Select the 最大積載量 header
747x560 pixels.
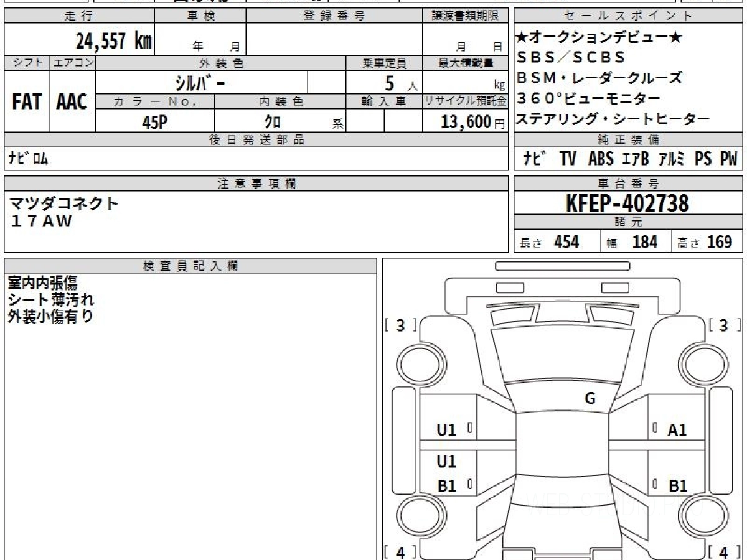coord(465,63)
